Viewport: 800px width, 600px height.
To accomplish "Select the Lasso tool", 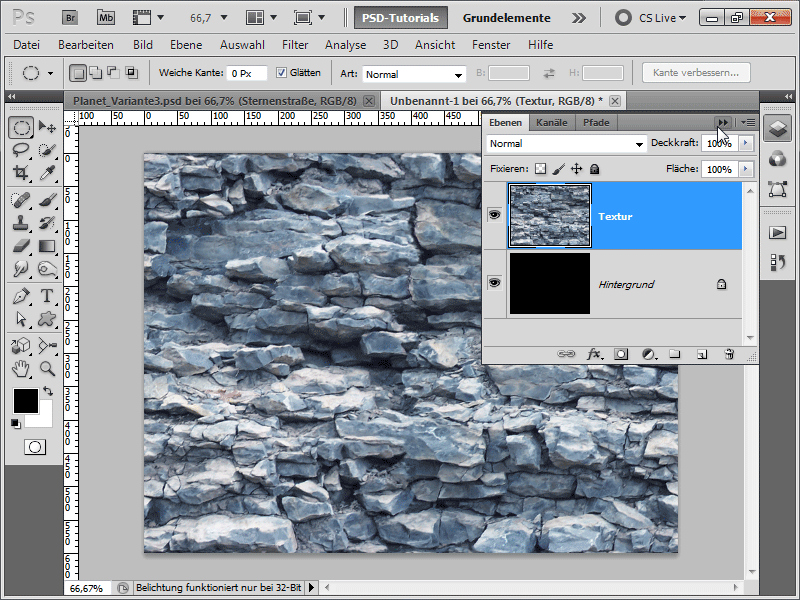I will pyautogui.click(x=21, y=150).
